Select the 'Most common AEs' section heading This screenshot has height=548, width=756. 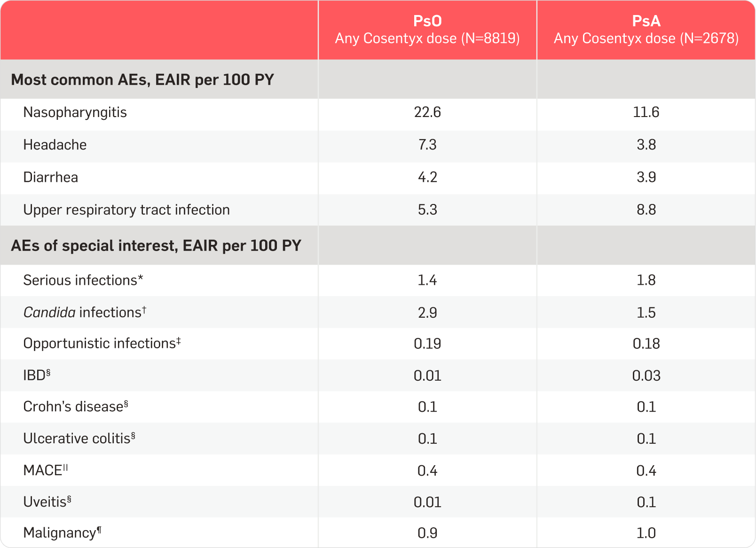(142, 80)
